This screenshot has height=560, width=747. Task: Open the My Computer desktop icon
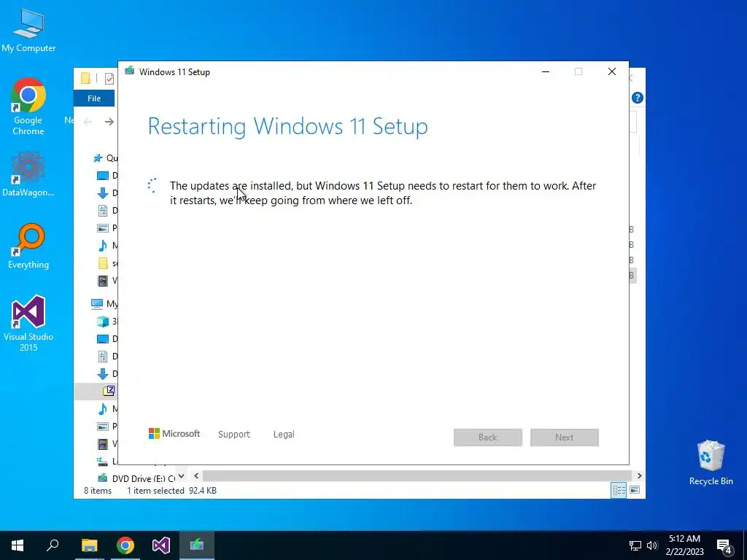point(28,31)
